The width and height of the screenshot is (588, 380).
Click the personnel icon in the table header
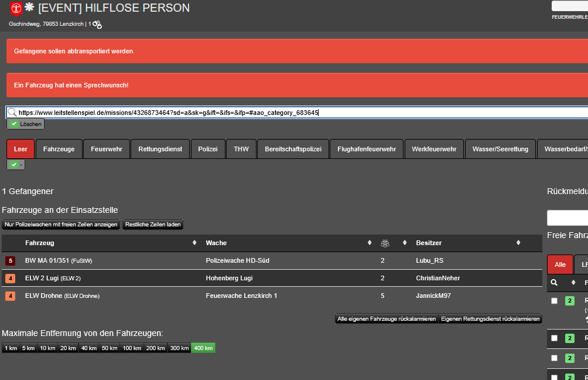(x=385, y=243)
